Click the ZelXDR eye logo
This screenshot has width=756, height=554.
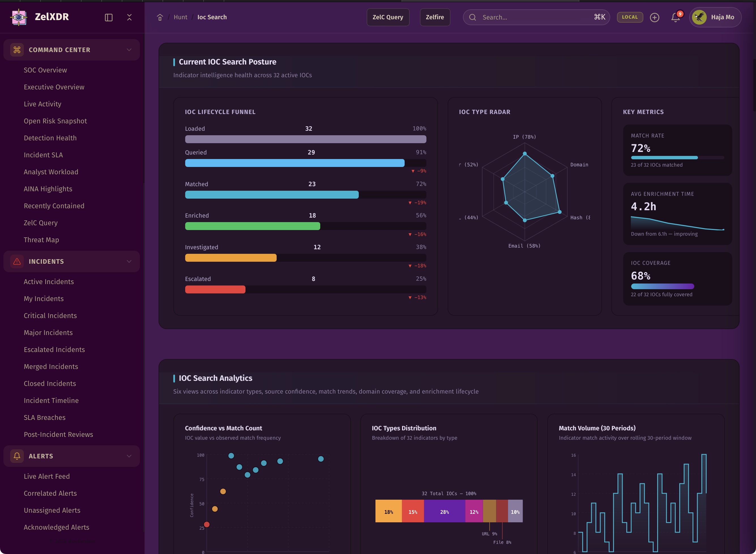[x=19, y=17]
